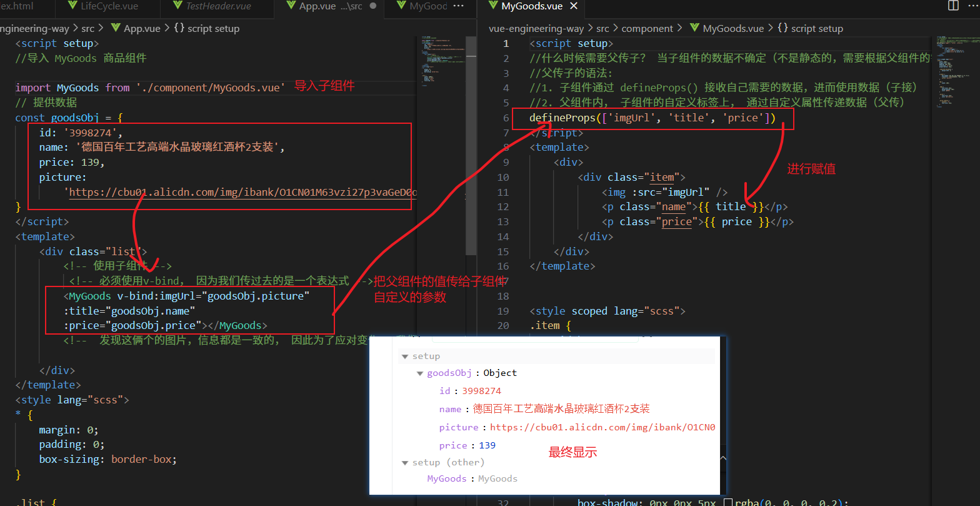The image size is (980, 506).
Task: Switch to the App.vue tab
Action: point(330,6)
